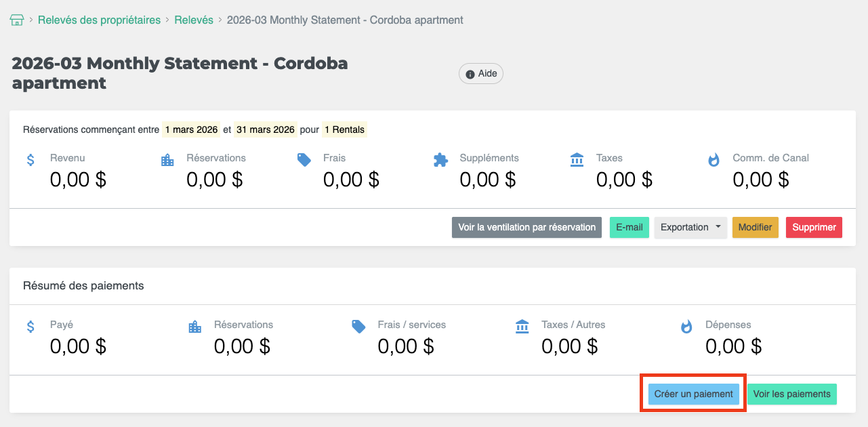Delete statement with Supprimer button
The width and height of the screenshot is (868, 427).
click(x=814, y=227)
